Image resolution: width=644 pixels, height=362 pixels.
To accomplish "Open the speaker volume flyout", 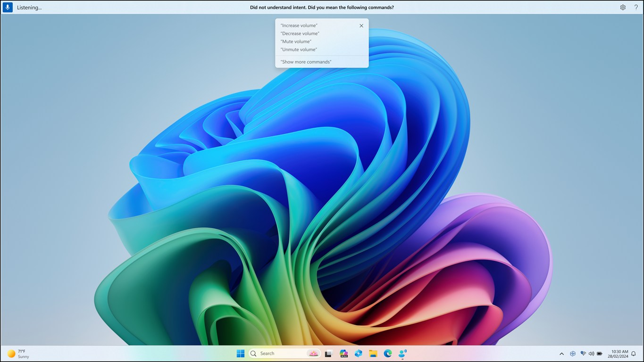I will pyautogui.click(x=591, y=354).
